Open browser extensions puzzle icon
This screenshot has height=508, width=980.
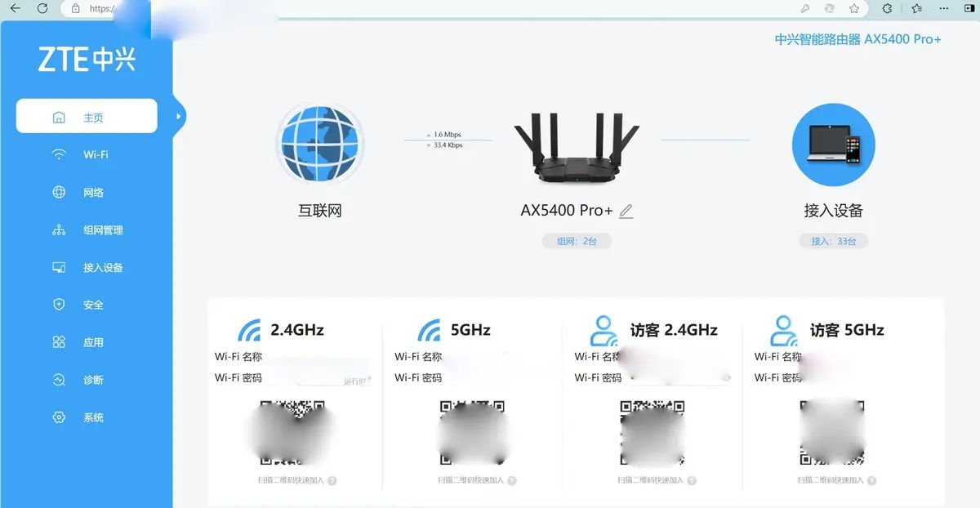pos(887,8)
